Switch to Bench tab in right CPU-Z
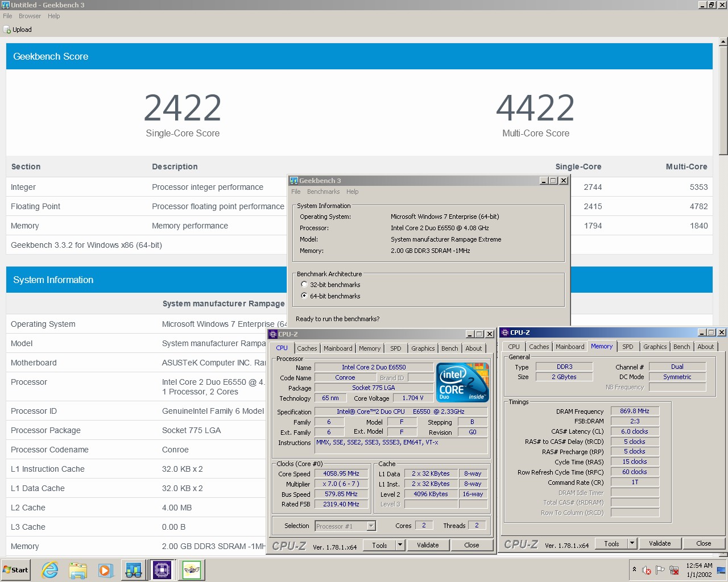Image resolution: width=728 pixels, height=582 pixels. click(x=682, y=347)
